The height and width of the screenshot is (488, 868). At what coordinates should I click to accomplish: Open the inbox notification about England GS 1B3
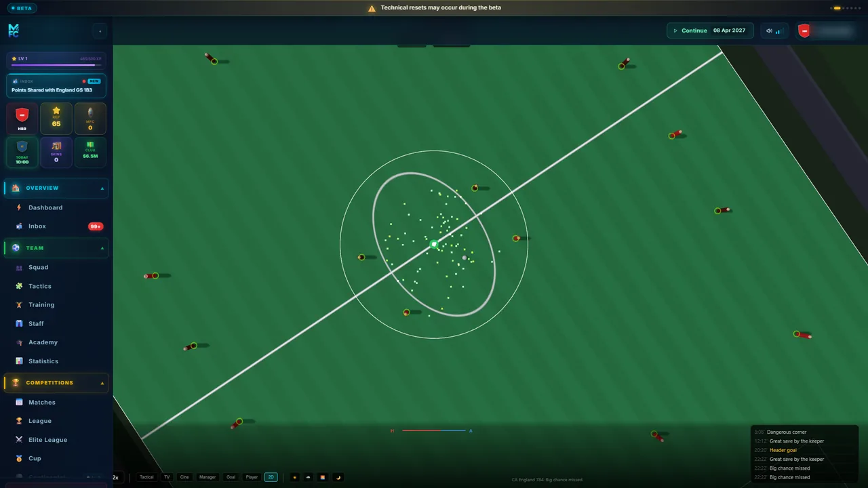[x=56, y=86]
